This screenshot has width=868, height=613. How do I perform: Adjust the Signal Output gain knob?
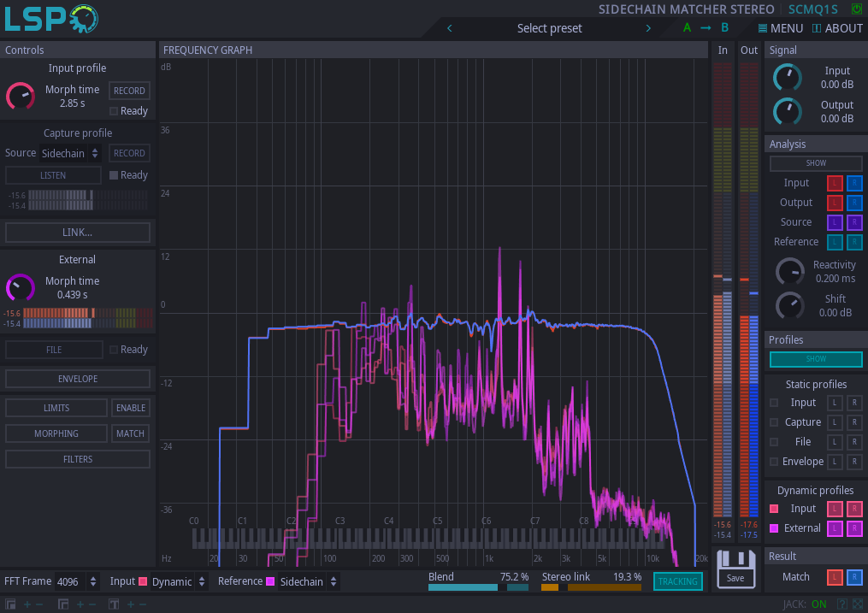pos(787,111)
